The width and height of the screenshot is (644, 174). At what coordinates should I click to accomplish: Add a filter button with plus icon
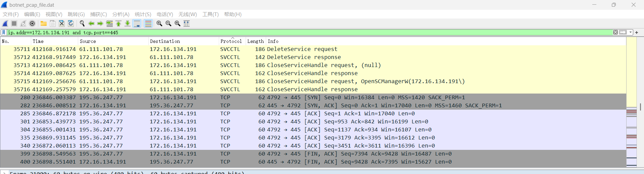637,33
